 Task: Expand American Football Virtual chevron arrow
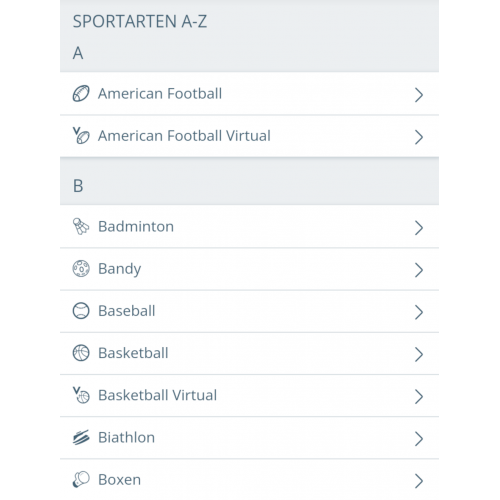419,137
